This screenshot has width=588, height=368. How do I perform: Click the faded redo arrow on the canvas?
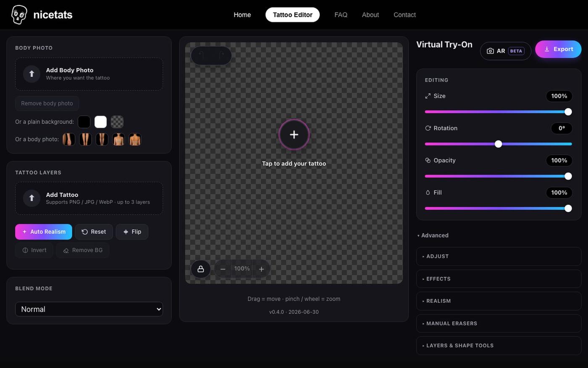[x=221, y=56]
